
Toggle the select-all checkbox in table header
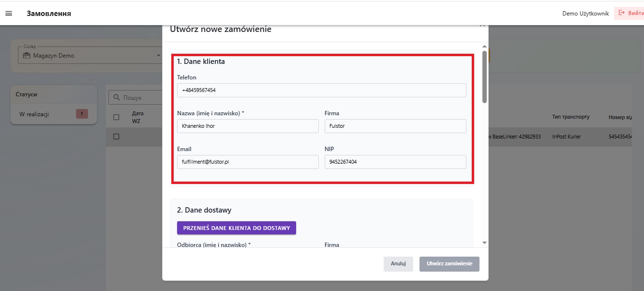click(x=116, y=117)
